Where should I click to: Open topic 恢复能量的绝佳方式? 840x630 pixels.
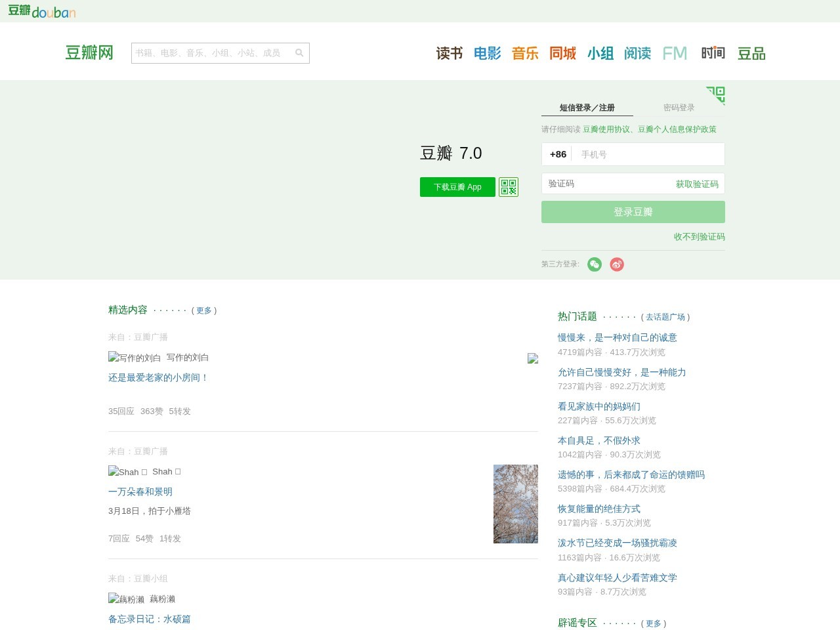pyautogui.click(x=599, y=509)
